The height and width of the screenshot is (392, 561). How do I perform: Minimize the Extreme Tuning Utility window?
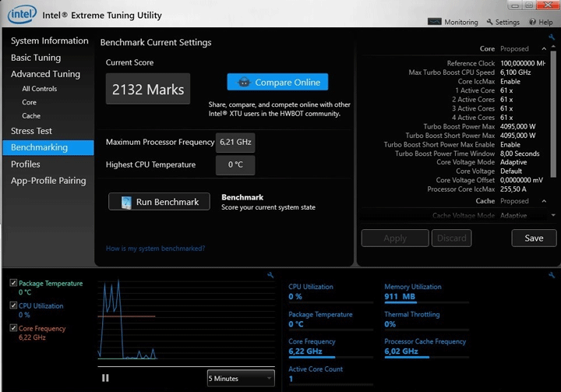tap(515, 5)
